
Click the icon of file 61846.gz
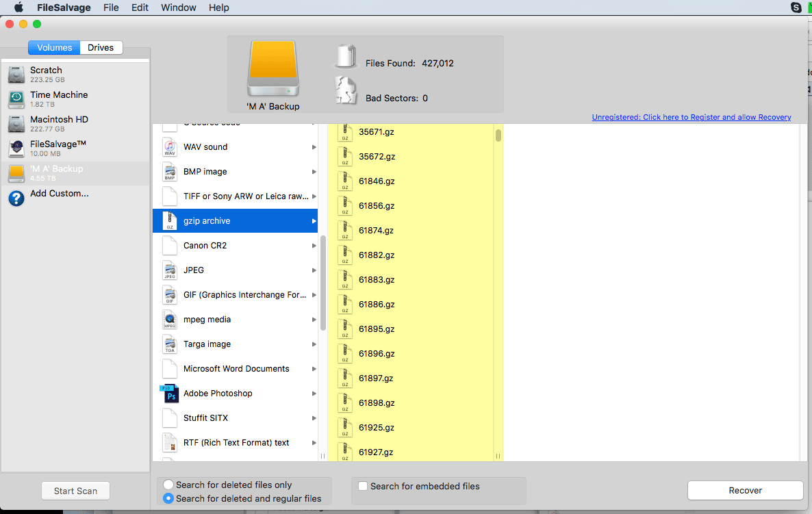pos(345,181)
